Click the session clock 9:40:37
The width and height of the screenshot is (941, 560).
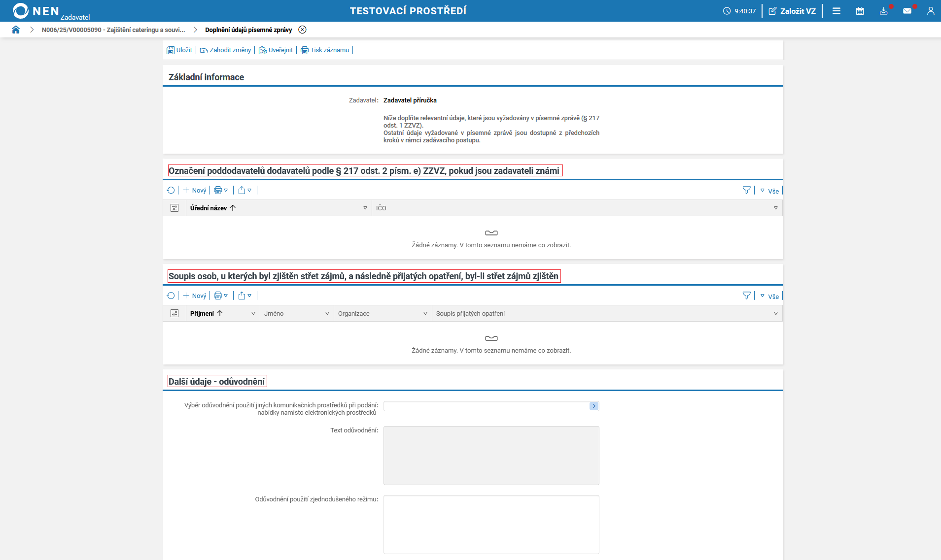[x=739, y=11]
